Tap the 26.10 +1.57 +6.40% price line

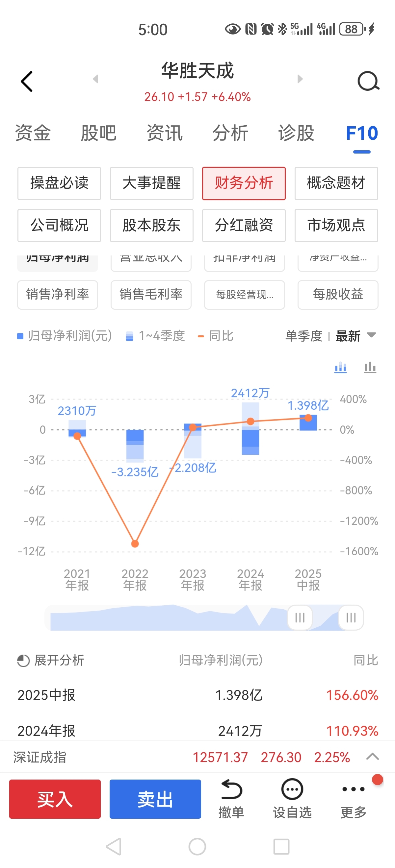[x=197, y=97]
